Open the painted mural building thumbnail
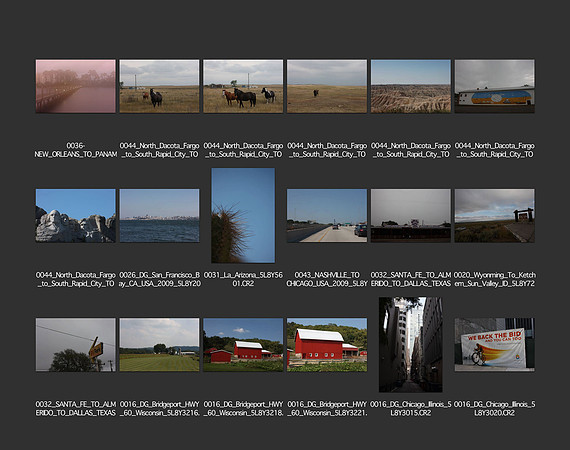 pos(494,86)
